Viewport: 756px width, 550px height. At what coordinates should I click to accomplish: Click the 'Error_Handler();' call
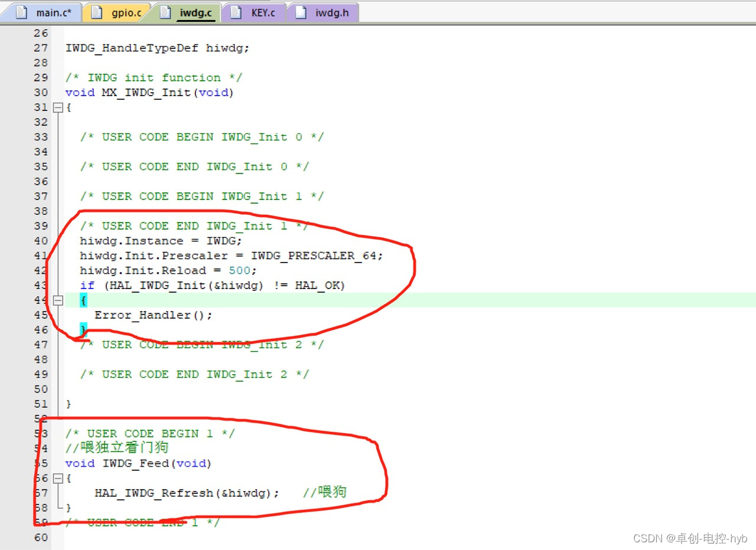tap(154, 315)
